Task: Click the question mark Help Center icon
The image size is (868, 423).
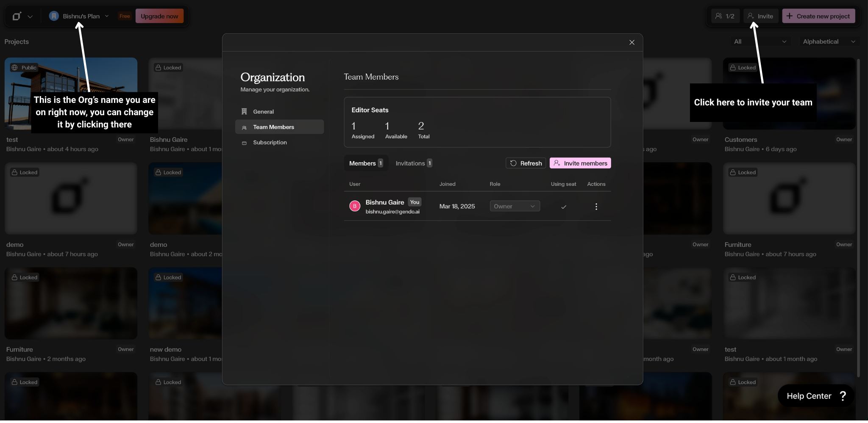Action: pos(843,395)
